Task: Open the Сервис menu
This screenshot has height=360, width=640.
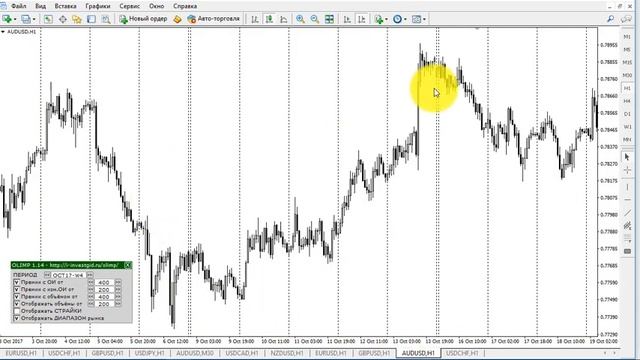Action: tap(130, 6)
